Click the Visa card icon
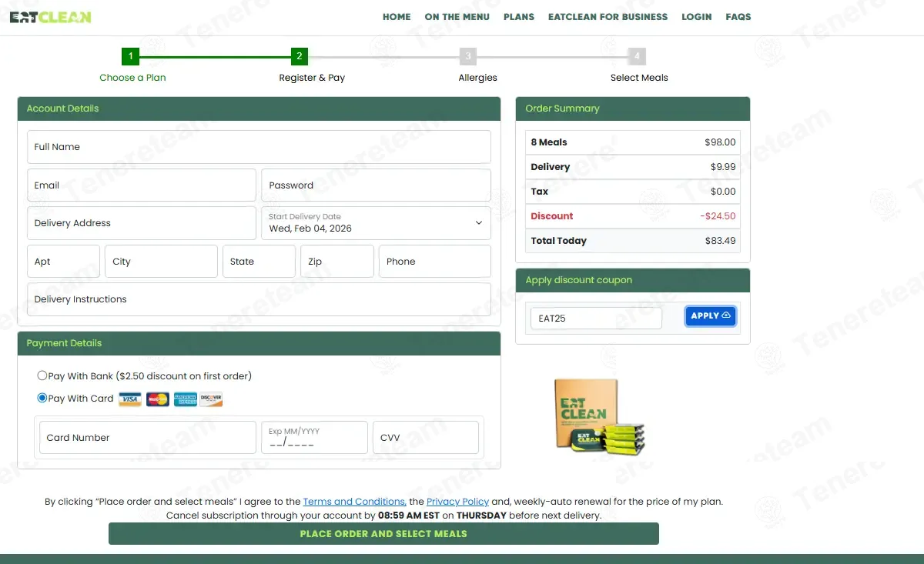The image size is (924, 564). coord(130,399)
